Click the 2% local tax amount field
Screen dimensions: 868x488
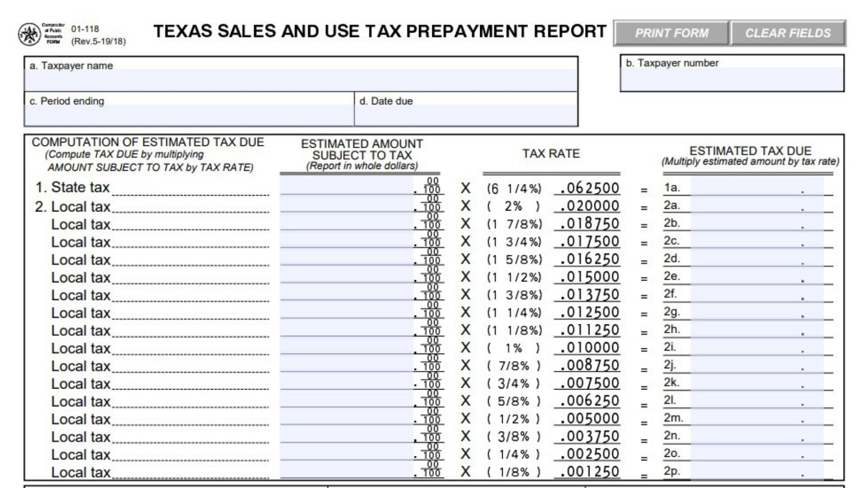(x=347, y=204)
